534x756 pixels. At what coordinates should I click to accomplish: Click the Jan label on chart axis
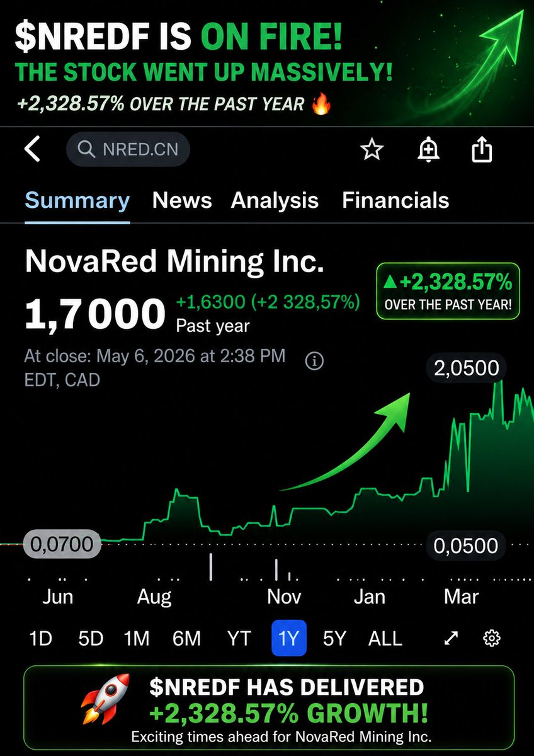point(370,596)
